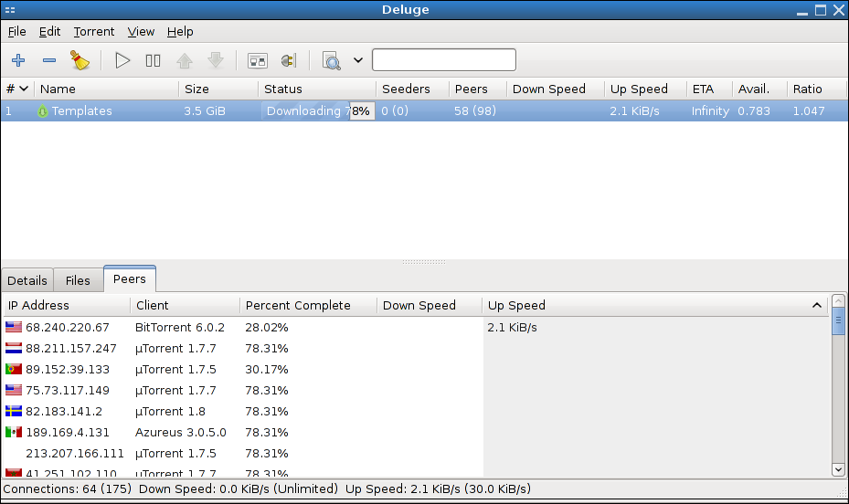Click the peers list scroll down arrow
The height and width of the screenshot is (504, 849).
pyautogui.click(x=838, y=469)
